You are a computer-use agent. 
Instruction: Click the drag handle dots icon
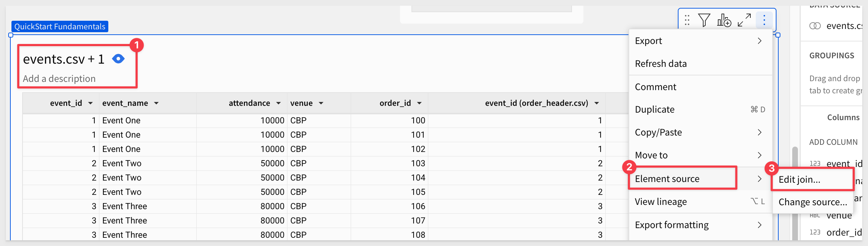click(687, 20)
